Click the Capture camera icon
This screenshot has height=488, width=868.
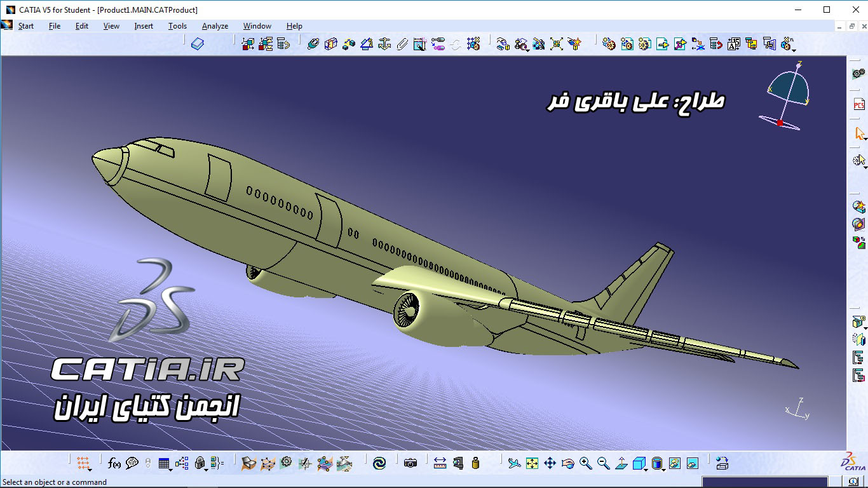coord(410,463)
